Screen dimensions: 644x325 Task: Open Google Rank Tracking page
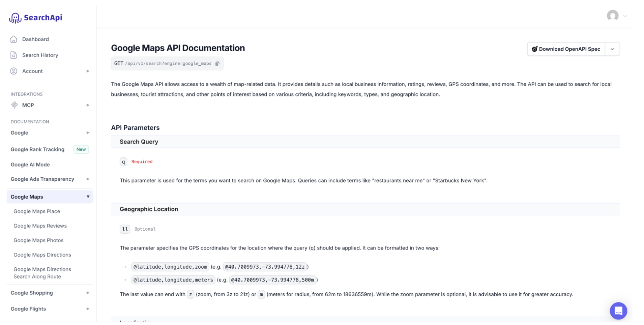[37, 149]
